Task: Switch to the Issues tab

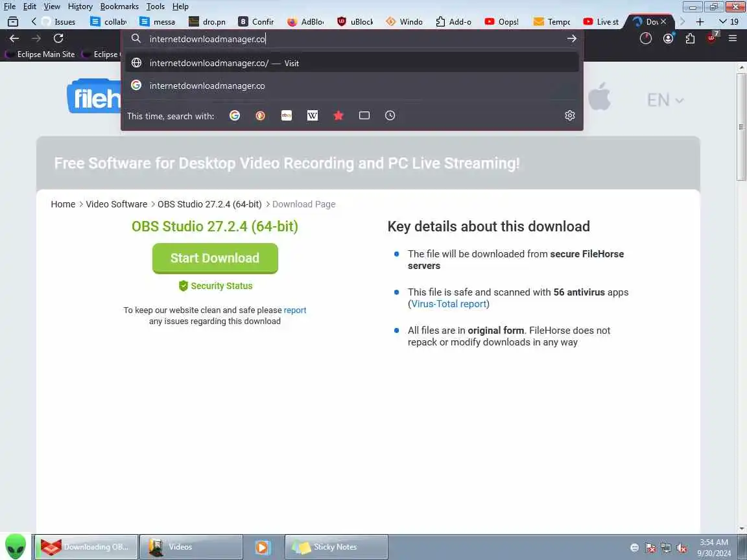Action: (x=59, y=21)
